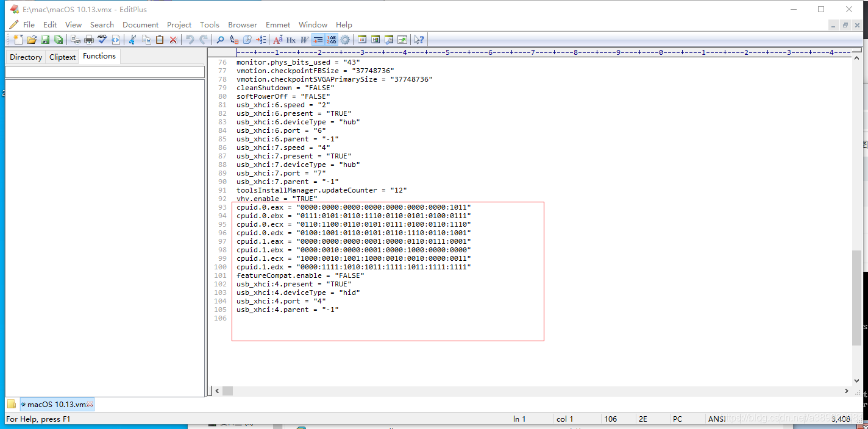Open the Help menu

344,25
